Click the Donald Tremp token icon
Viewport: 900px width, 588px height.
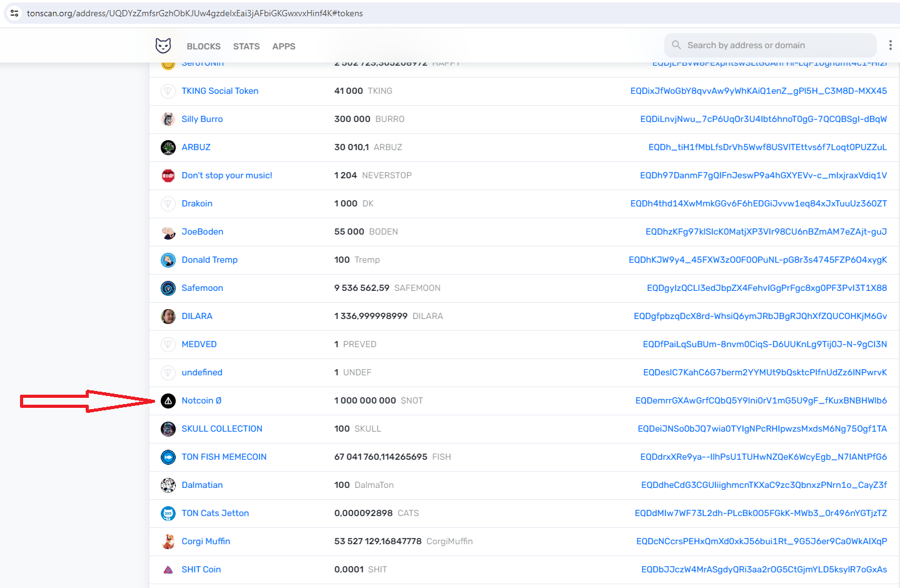(168, 260)
